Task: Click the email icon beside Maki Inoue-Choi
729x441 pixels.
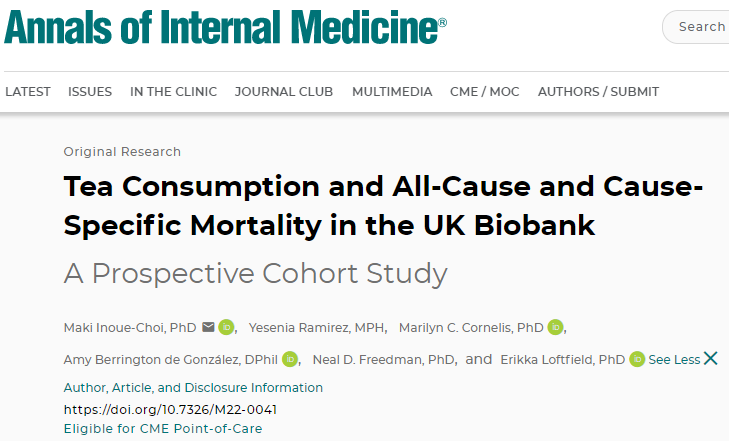Action: click(x=208, y=327)
